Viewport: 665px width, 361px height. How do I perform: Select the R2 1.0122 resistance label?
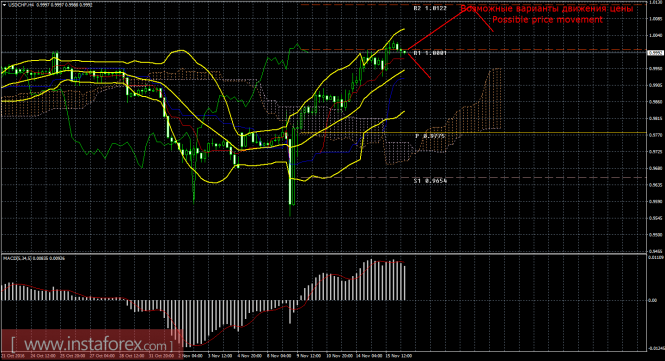coord(430,8)
